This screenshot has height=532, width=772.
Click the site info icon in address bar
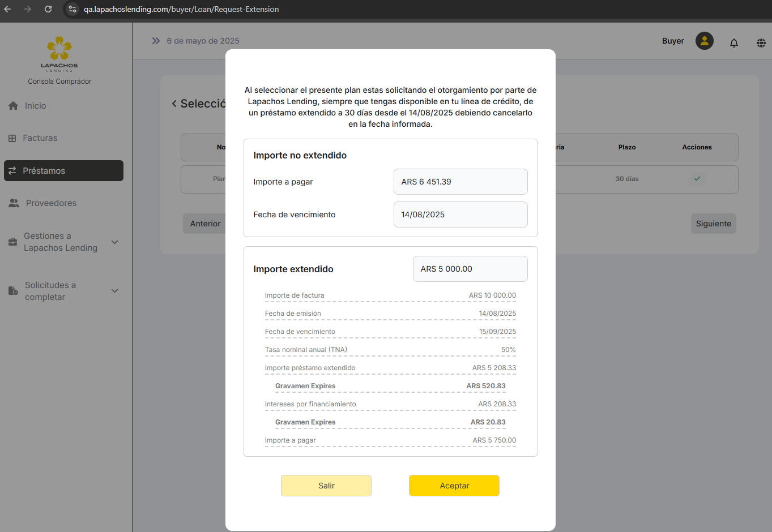72,9
